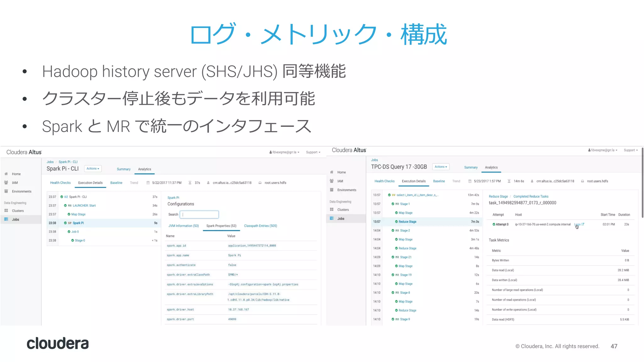Click Jobs breadcrumb in the left window

pos(50,162)
